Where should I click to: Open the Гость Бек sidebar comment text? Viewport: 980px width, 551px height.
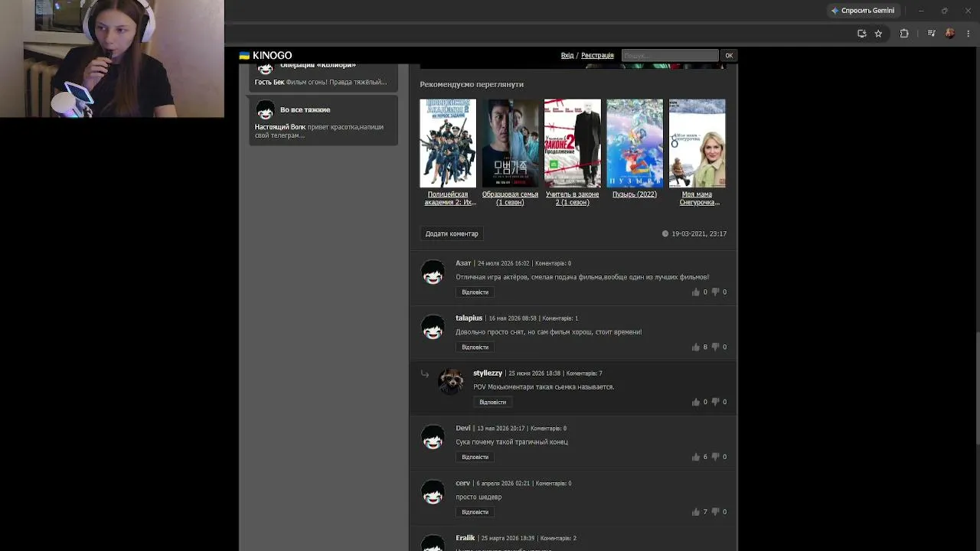coord(321,82)
